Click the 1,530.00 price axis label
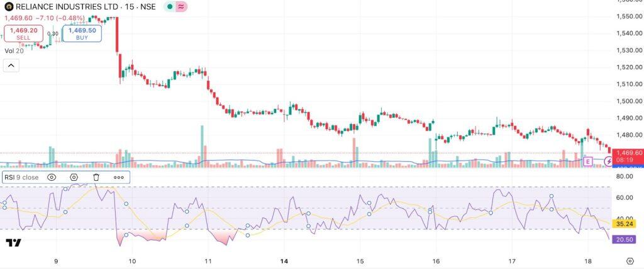This screenshot has height=269, width=644. pyautogui.click(x=629, y=50)
